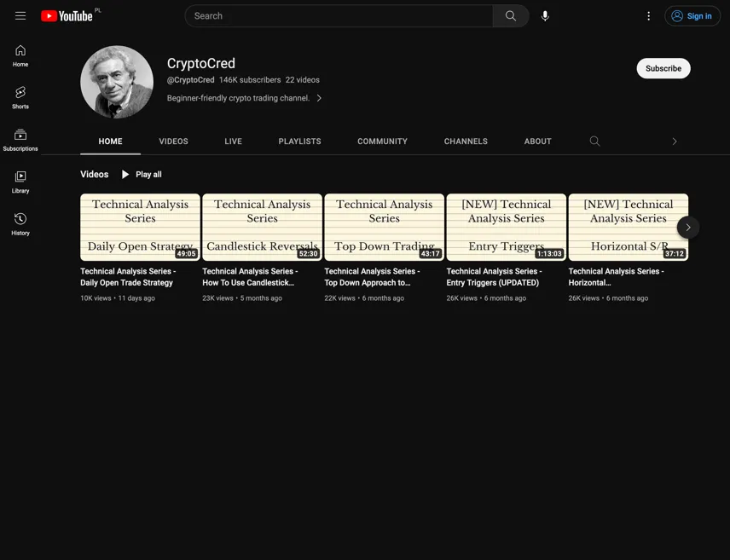Switch to the PLAYLISTS tab
This screenshot has width=730, height=560.
click(x=300, y=141)
